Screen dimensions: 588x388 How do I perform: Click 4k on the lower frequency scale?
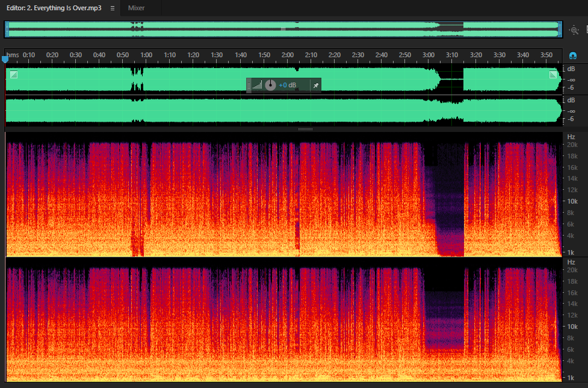pos(571,361)
